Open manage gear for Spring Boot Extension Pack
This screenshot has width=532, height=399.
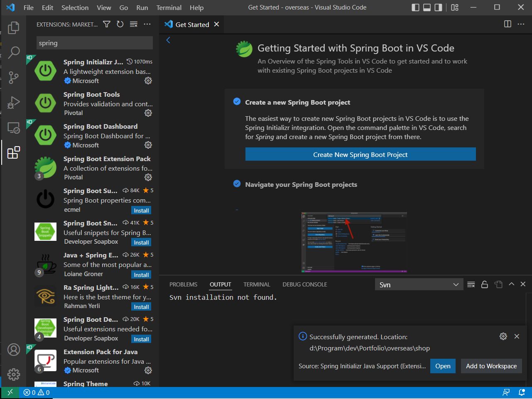(x=148, y=177)
